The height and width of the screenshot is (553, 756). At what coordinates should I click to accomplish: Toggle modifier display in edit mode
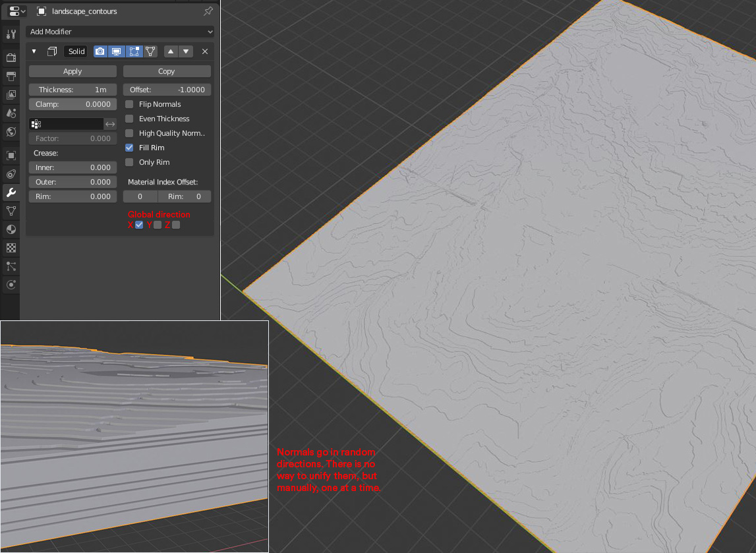(134, 51)
